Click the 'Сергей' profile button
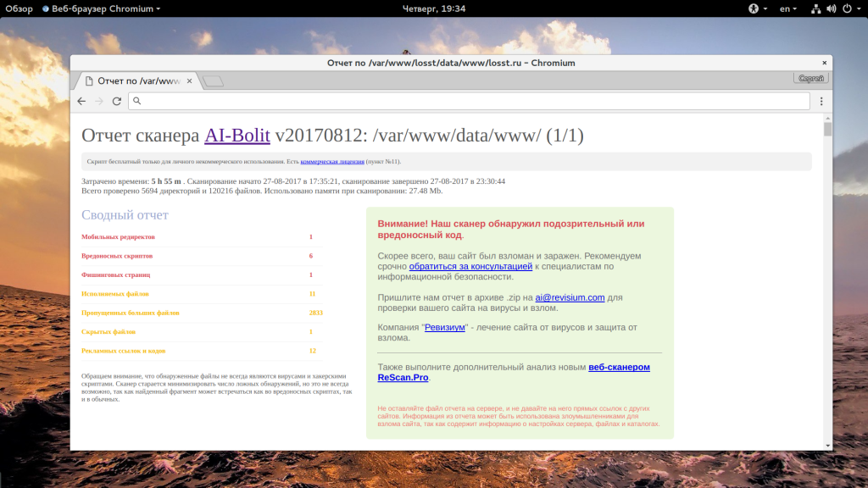Screen dimensions: 868x488 [811, 78]
